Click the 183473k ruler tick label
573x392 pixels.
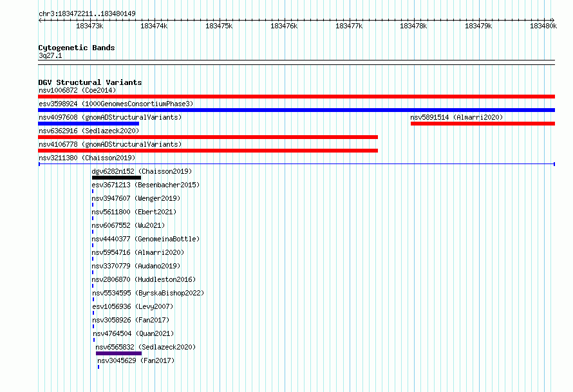89,26
